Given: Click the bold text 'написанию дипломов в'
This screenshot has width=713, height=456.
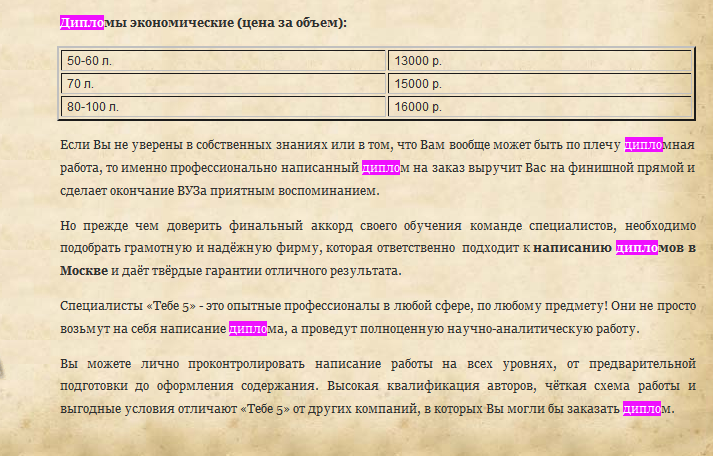Looking at the screenshot, I should [x=615, y=248].
